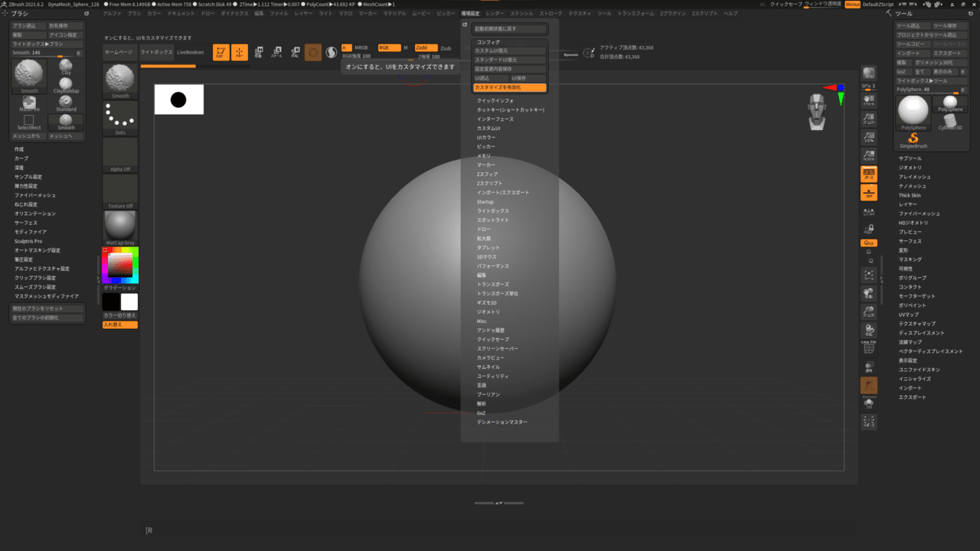Toggle LiveBoolean mode
This screenshot has height=551, width=980.
pos(191,52)
